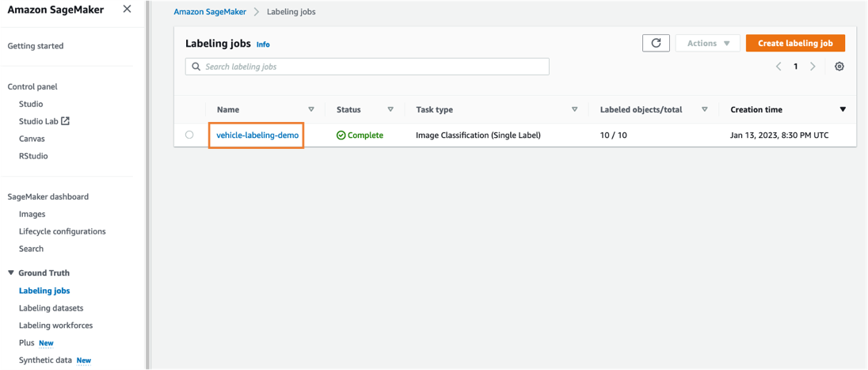Open the vehicle-labeling-demo job link
This screenshot has height=370, width=868.
coord(257,135)
